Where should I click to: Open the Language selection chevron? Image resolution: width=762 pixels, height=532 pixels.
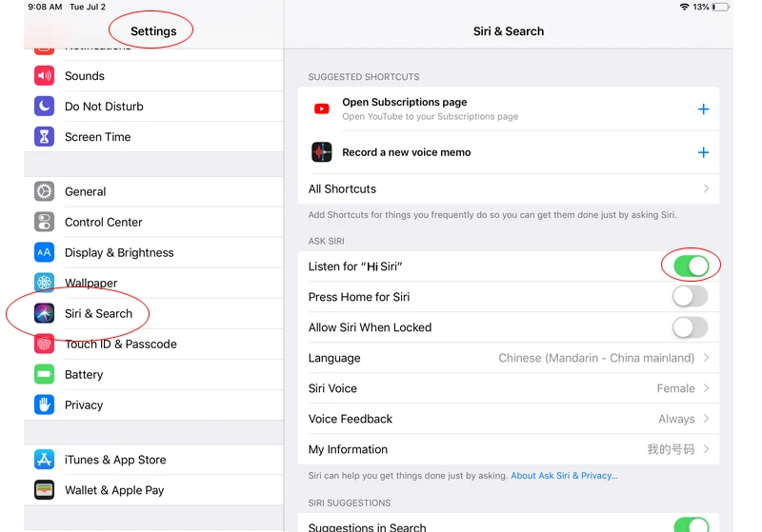706,358
